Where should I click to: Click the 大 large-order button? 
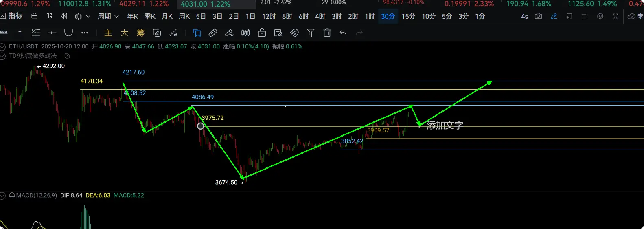click(x=124, y=33)
